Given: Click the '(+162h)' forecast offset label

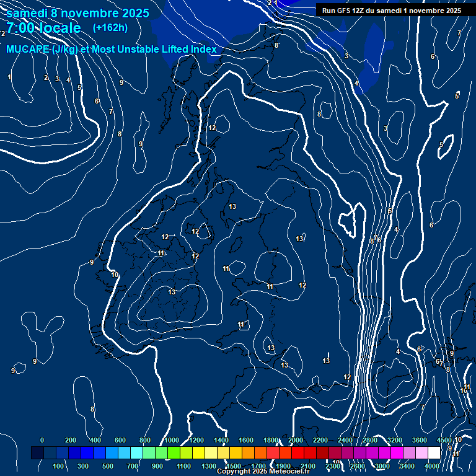Looking at the screenshot, I should (x=110, y=28).
